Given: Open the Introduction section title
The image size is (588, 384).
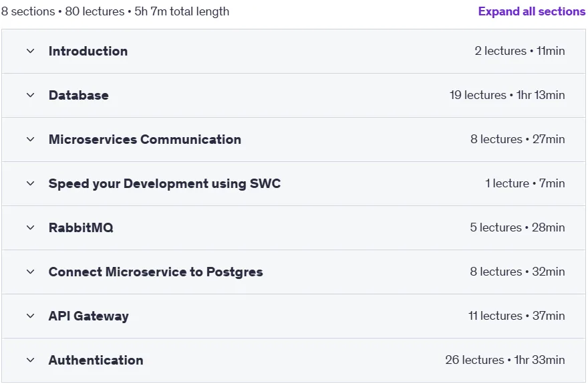Looking at the screenshot, I should [88, 51].
